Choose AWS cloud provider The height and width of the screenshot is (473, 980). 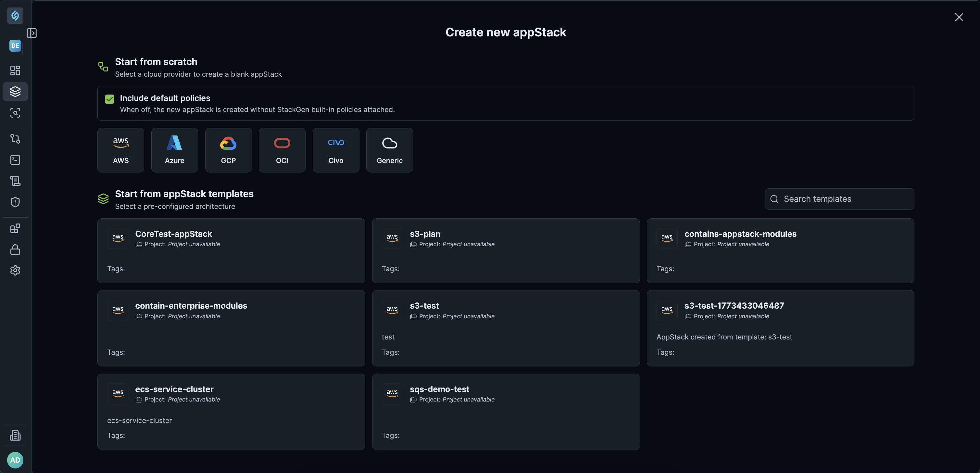(120, 150)
